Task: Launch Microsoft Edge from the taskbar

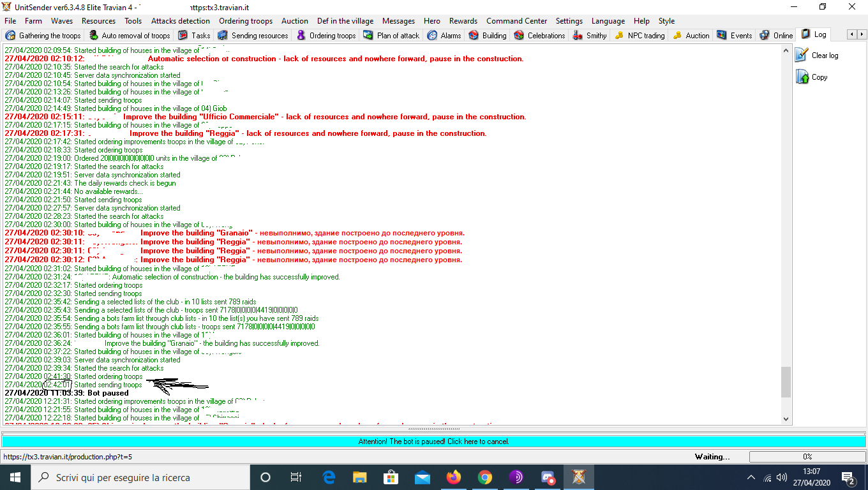Action: coord(329,477)
